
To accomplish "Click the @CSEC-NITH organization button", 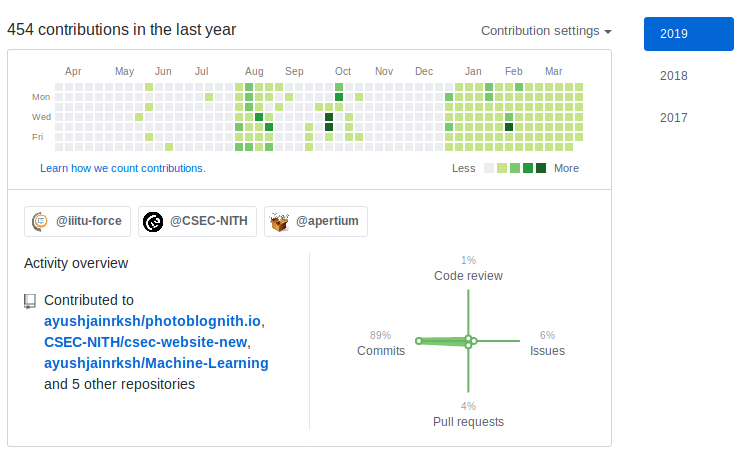I will (198, 222).
